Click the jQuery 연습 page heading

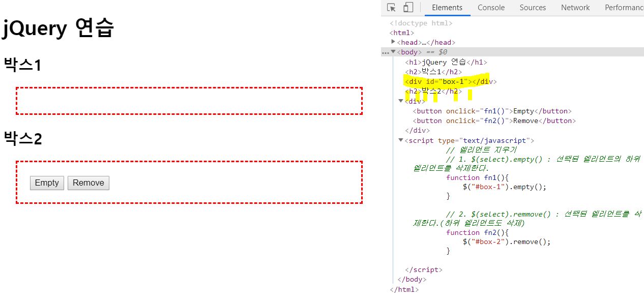(x=57, y=29)
